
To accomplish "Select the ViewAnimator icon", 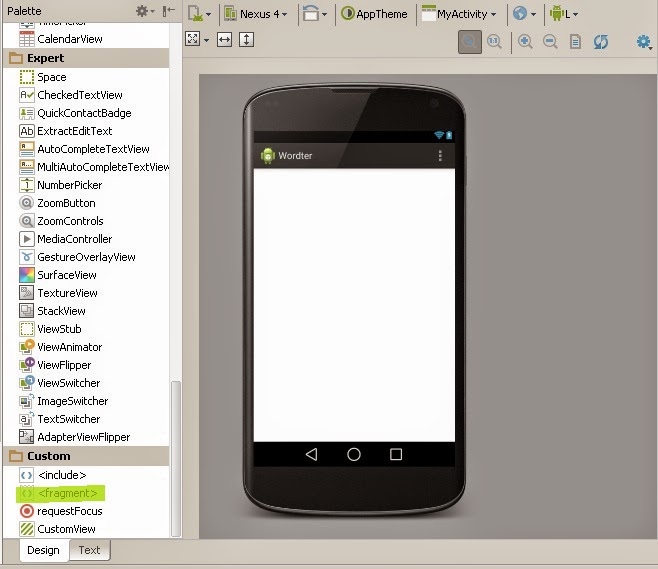I will click(27, 347).
